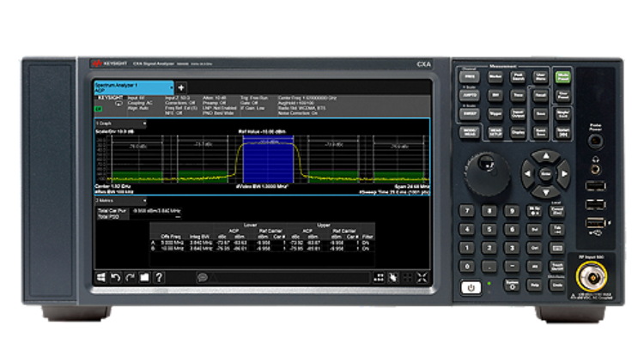Tap the full screen expand icon
The width and height of the screenshot is (644, 349).
422,278
